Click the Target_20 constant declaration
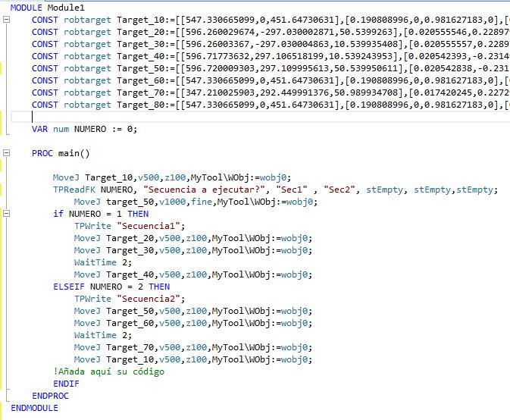This screenshot has width=510, height=420. coord(271,32)
